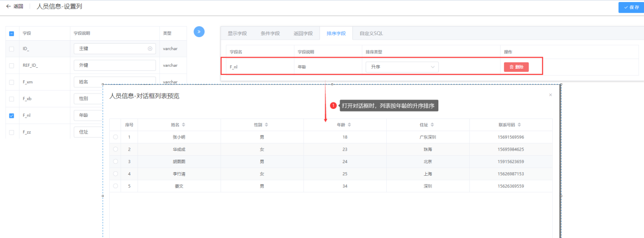Screen dimensions: 644x238
Task: Sort preview table by 住址 column
Action: (x=432, y=125)
